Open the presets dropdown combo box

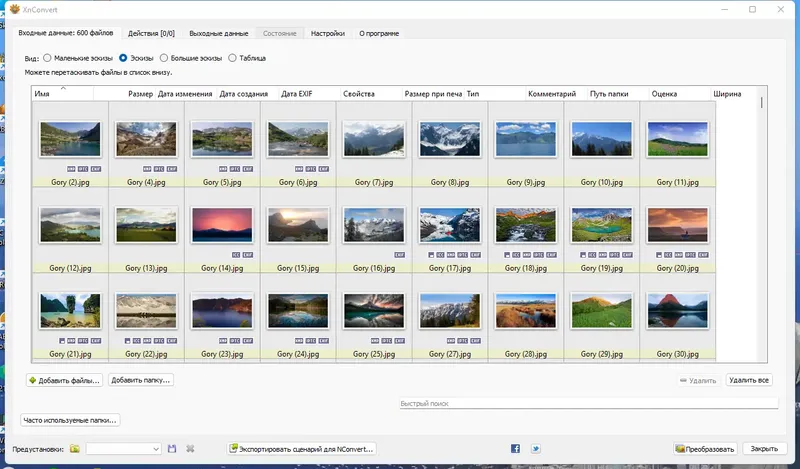pyautogui.click(x=123, y=449)
